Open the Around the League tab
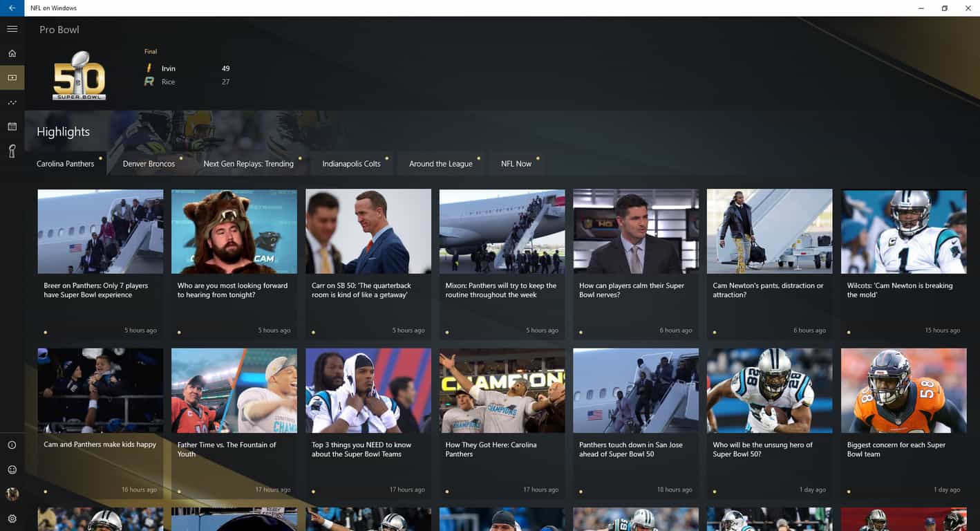The image size is (980, 531). pos(441,164)
